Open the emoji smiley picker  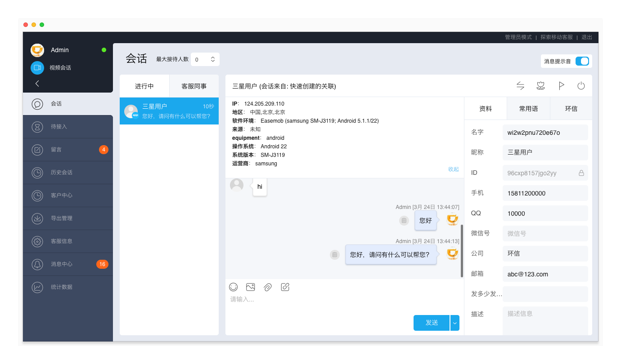233,287
